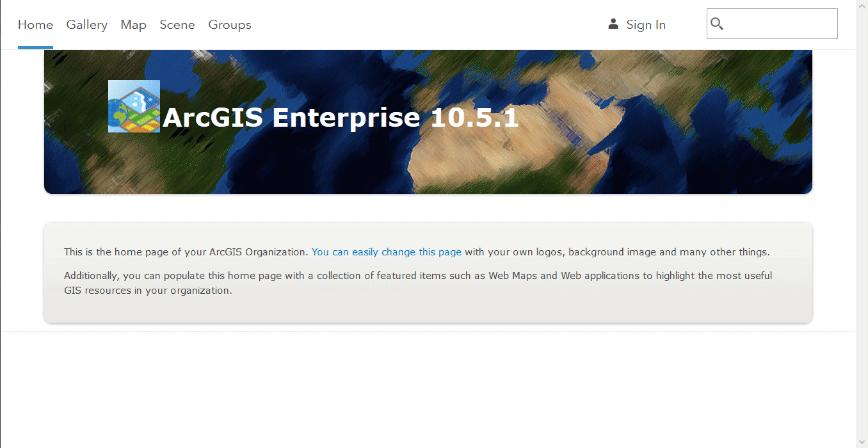Click the magnifying glass search icon
The image size is (868, 448).
[x=717, y=24]
